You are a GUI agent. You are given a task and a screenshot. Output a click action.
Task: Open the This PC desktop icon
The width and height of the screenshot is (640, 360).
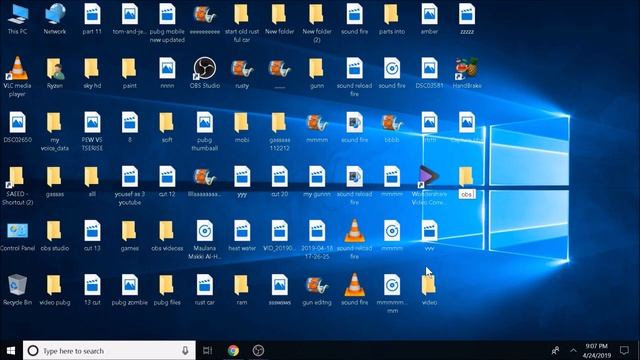pos(18,18)
